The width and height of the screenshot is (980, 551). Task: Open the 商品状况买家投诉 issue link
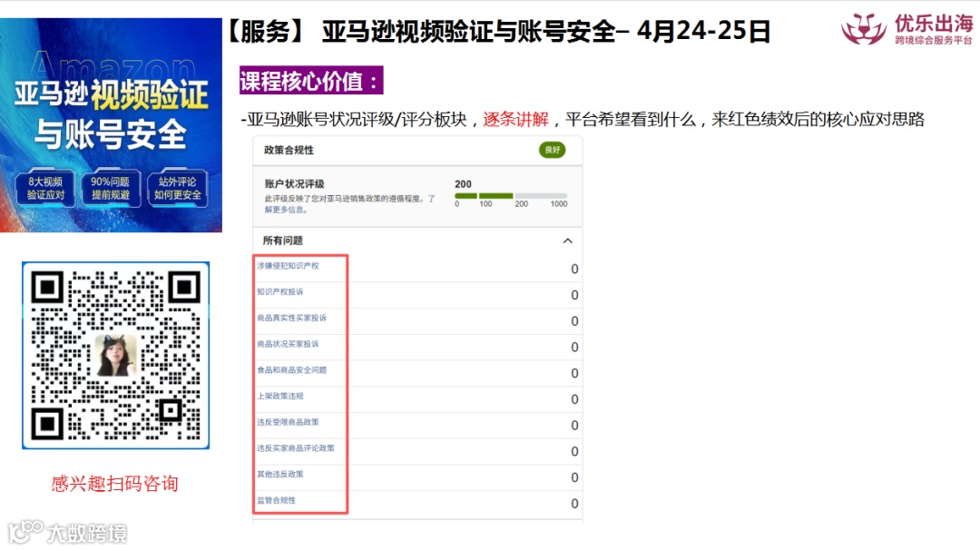[289, 344]
